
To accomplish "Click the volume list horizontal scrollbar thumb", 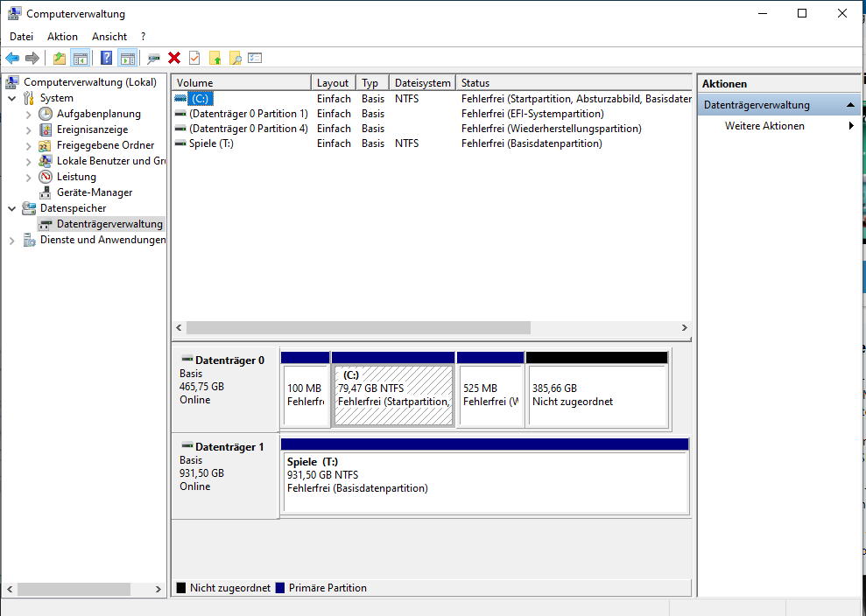I will click(358, 328).
